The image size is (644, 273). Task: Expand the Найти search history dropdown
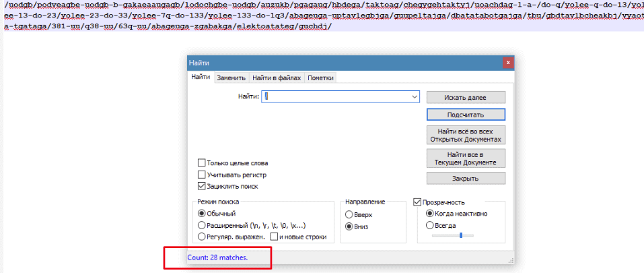pyautogui.click(x=415, y=97)
